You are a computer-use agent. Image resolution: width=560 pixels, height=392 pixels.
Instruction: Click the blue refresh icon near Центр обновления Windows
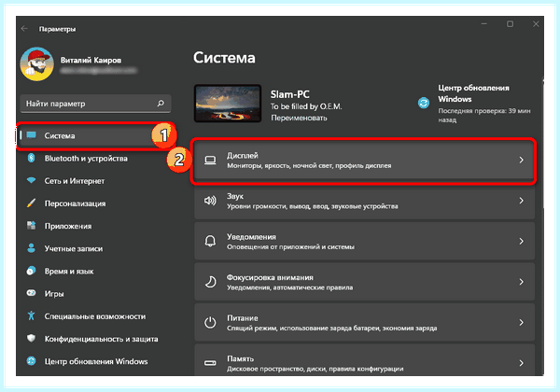click(424, 104)
